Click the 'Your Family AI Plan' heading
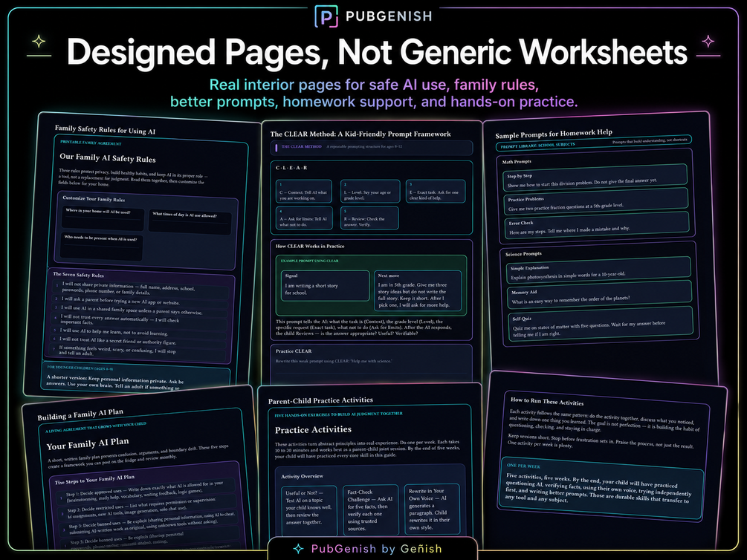 pyautogui.click(x=88, y=444)
